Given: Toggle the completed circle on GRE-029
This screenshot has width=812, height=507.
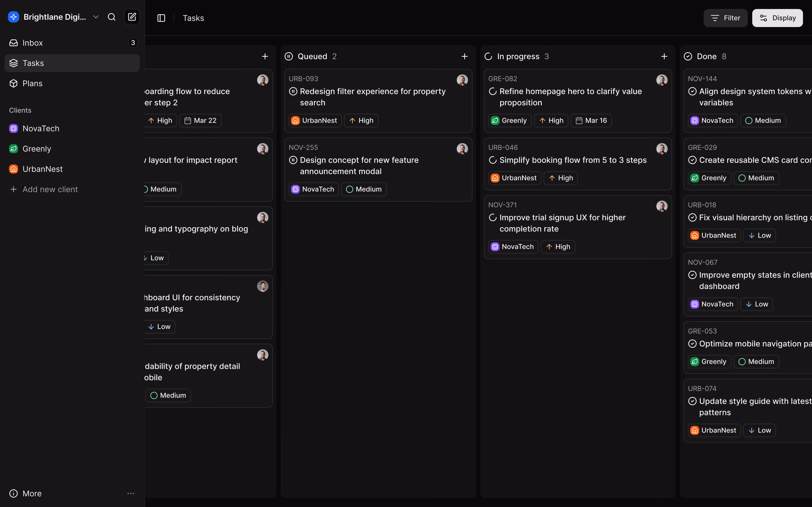Looking at the screenshot, I should tap(693, 160).
